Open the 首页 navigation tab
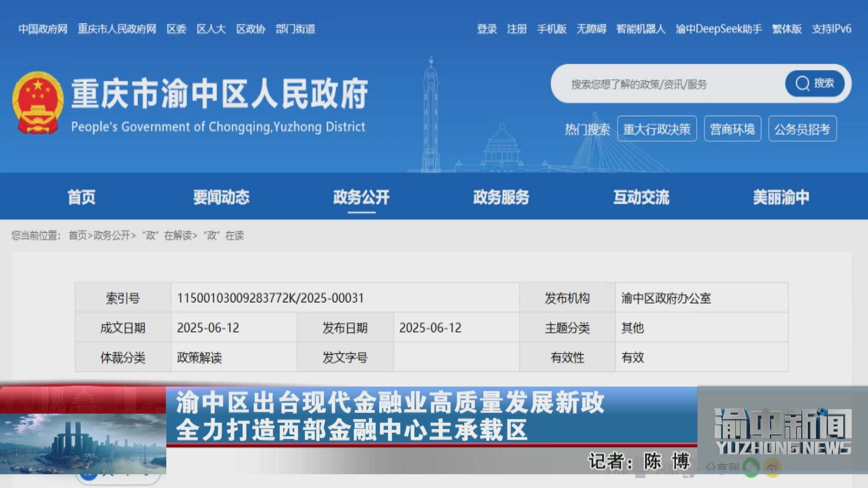 pos(81,197)
